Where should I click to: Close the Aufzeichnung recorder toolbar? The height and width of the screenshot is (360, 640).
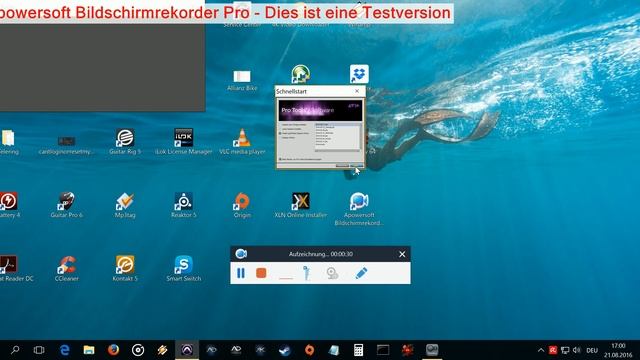pos(402,254)
